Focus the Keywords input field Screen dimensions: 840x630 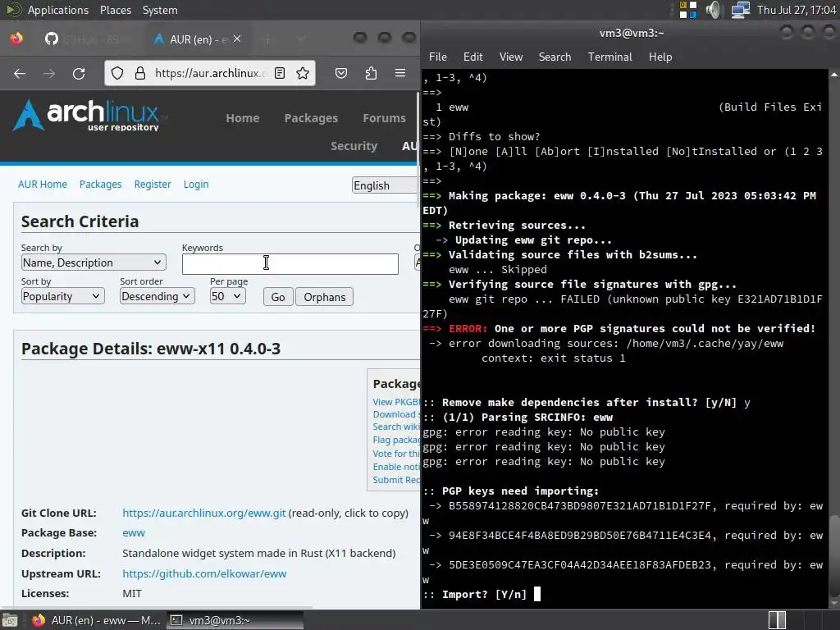290,263
